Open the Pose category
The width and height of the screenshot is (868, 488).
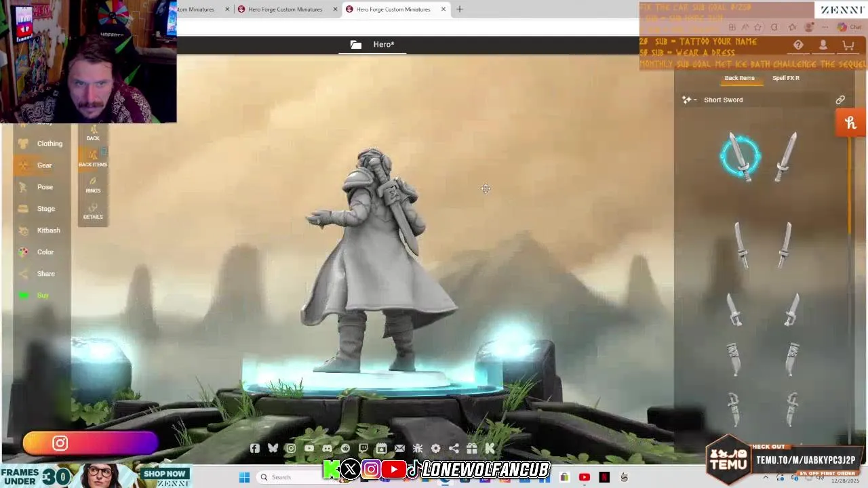[41, 187]
